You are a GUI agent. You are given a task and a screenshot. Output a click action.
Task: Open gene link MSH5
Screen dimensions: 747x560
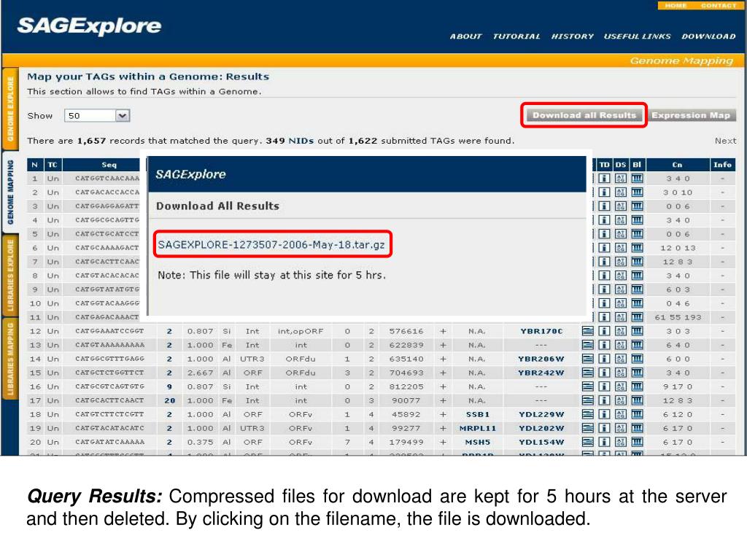coord(477,442)
